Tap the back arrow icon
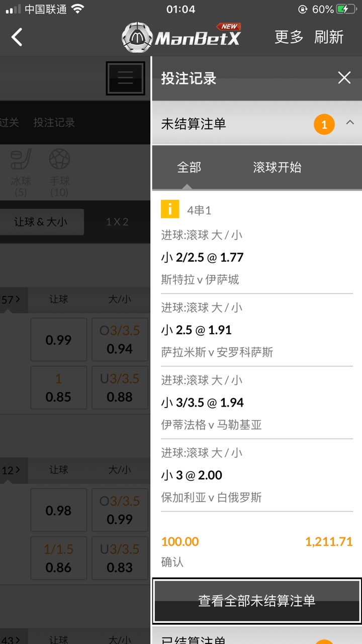 pos(17,37)
